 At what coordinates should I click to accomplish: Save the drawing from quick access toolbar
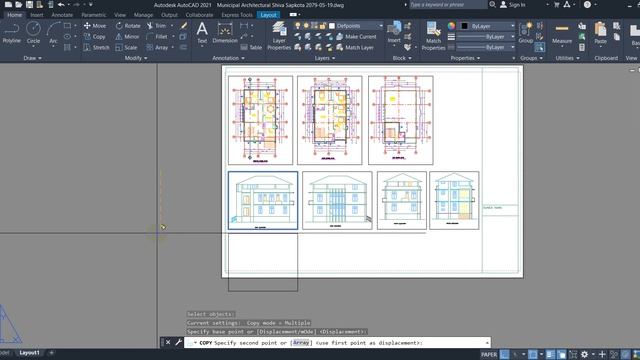[29, 4]
